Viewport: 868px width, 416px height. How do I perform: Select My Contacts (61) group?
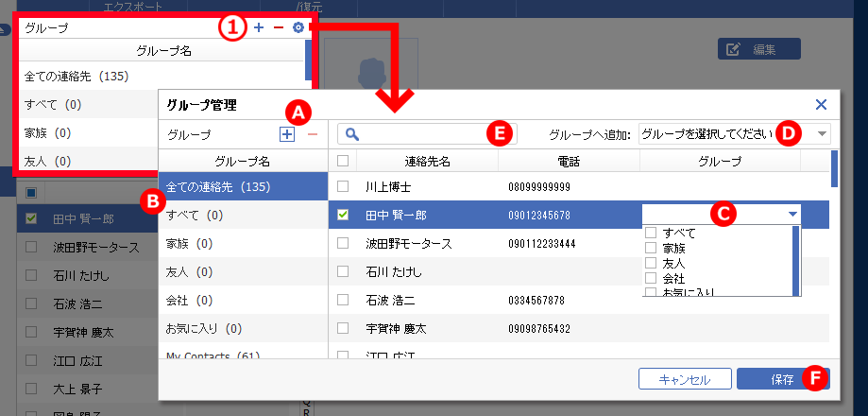pos(243,351)
